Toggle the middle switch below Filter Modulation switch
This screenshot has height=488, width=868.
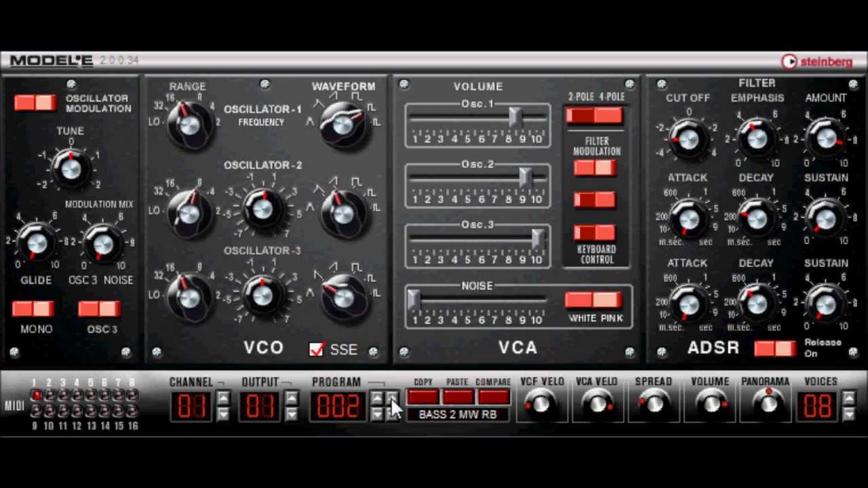pyautogui.click(x=595, y=199)
